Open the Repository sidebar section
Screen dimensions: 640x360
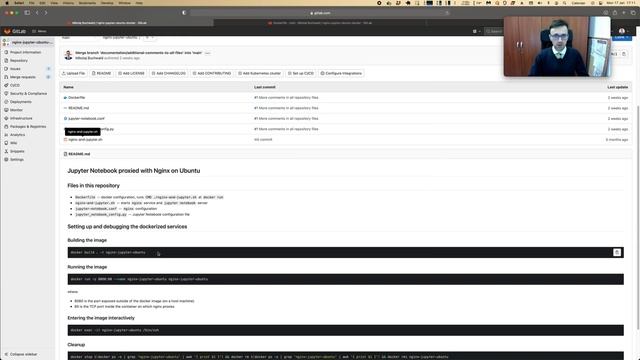point(19,60)
